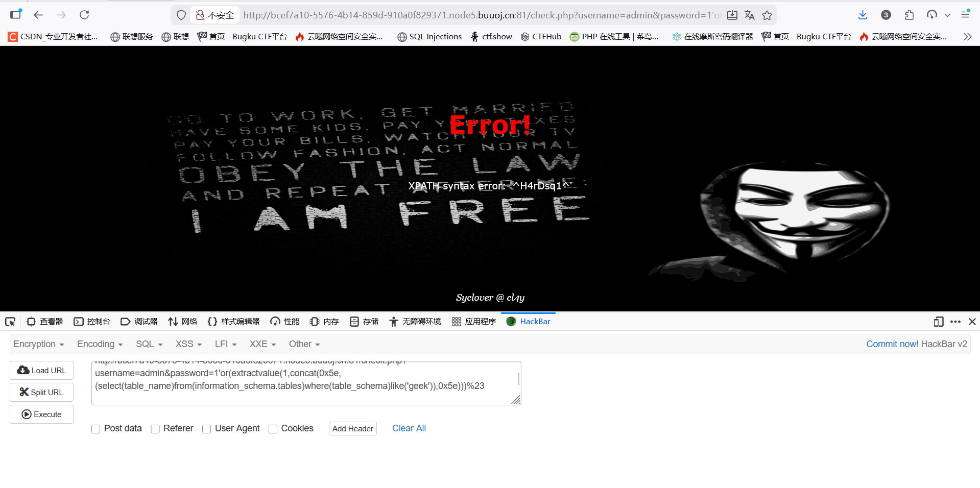Activate the element picker tool
Viewport: 980px width, 488px height.
point(10,322)
